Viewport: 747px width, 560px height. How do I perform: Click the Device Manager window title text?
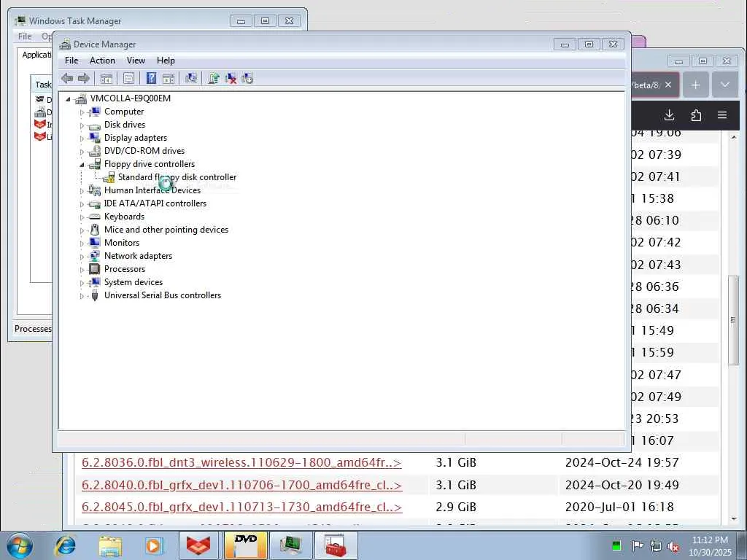[105, 44]
